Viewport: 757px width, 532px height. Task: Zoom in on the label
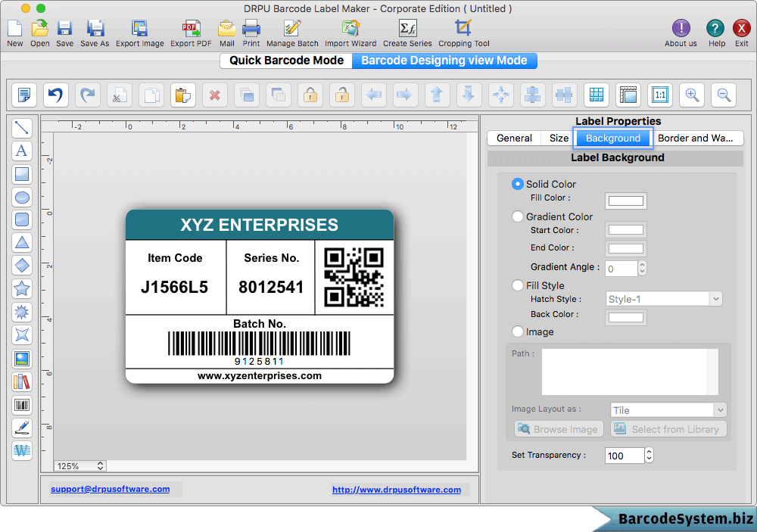point(692,95)
